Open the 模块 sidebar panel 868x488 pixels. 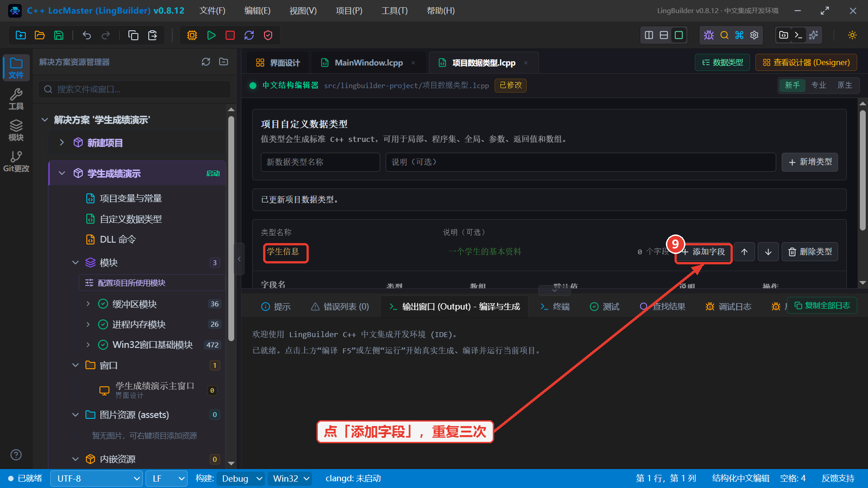pos(16,130)
